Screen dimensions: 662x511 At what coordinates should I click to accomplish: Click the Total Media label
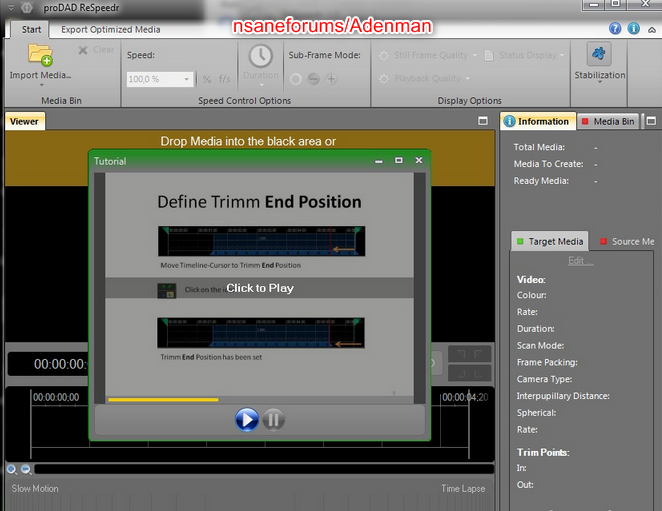tap(539, 147)
